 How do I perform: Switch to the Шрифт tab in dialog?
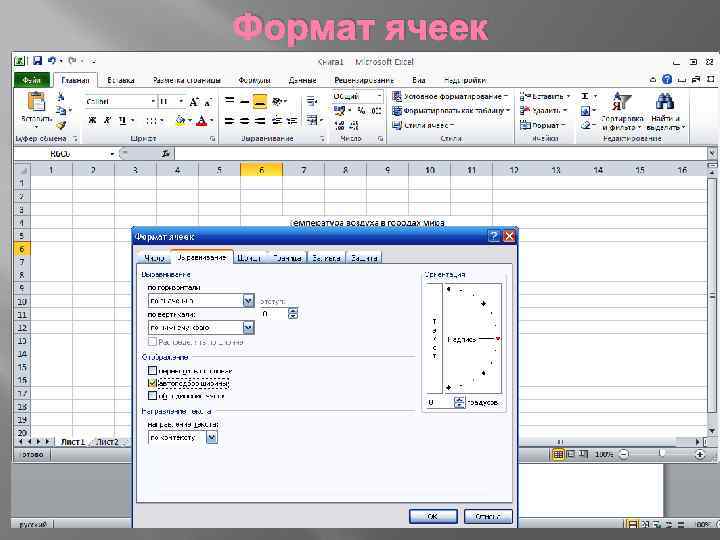coord(248,258)
